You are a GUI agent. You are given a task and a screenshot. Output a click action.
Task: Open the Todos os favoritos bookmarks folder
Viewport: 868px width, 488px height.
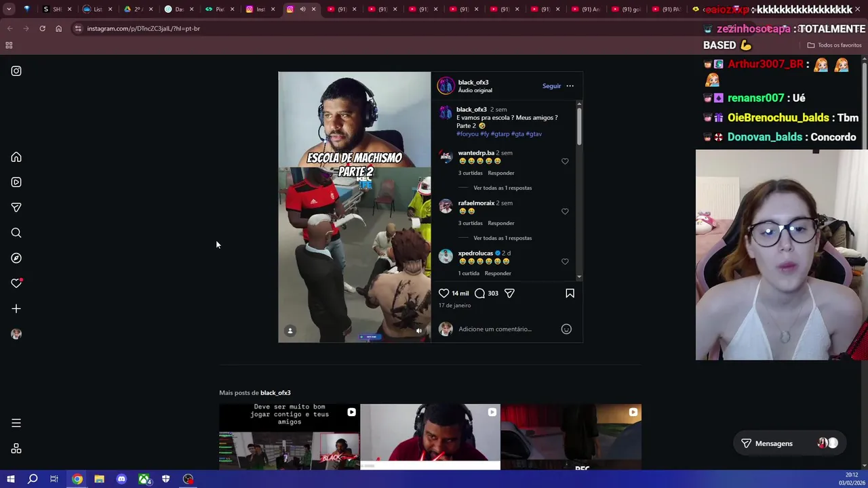point(834,45)
